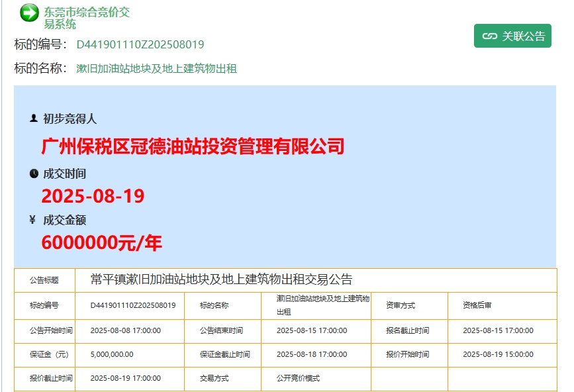Click the yen icon beside 成交金额
This screenshot has height=392, width=574.
(x=32, y=220)
